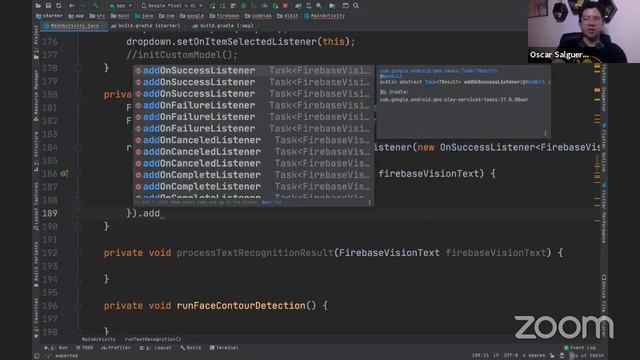This screenshot has width=640, height=360.
Task: Open the Layout Captures side panel
Action: [36, 206]
